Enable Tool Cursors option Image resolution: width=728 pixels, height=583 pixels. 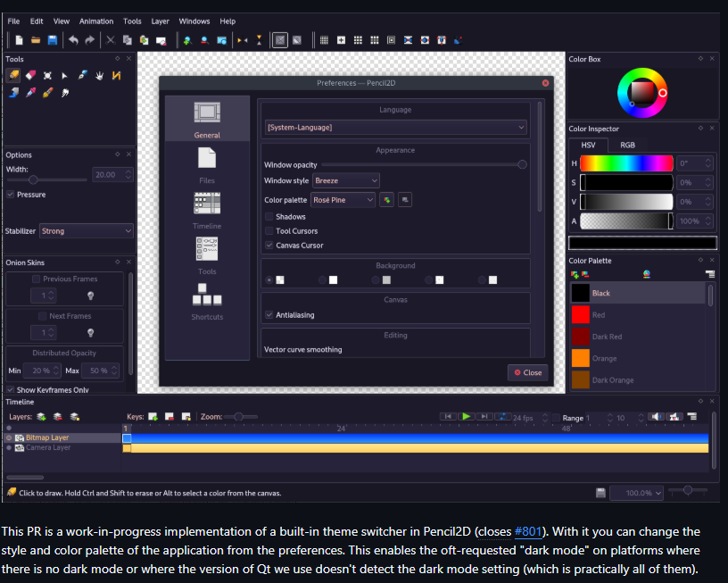(269, 231)
